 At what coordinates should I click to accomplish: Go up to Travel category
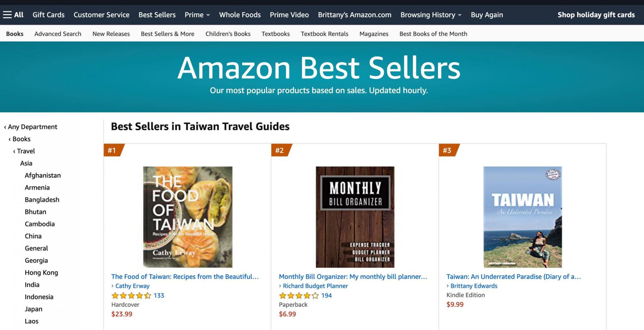tap(24, 151)
